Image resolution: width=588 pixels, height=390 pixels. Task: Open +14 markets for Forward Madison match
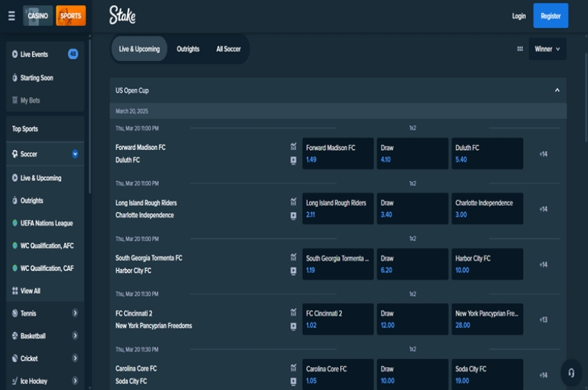[x=543, y=154]
